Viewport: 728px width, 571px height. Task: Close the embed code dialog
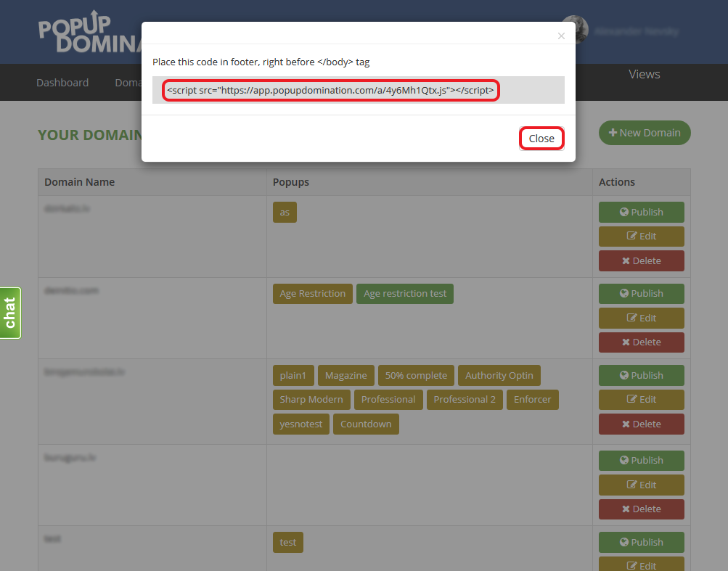[x=541, y=139]
